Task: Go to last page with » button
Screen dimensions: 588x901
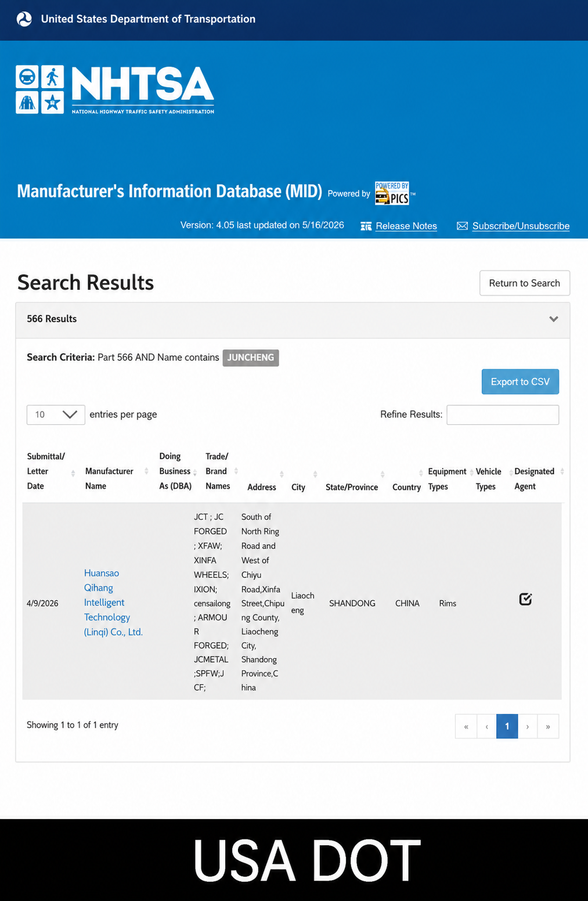Action: tap(548, 726)
